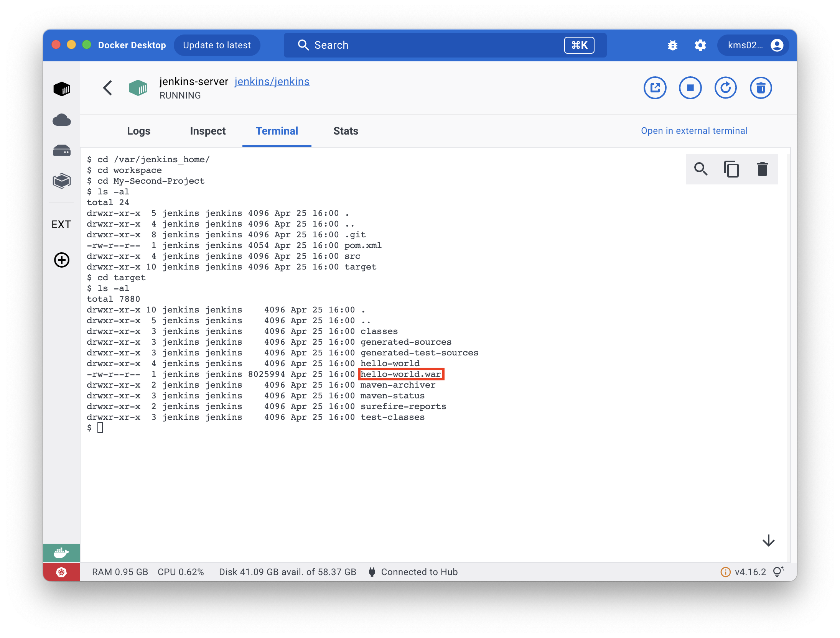Click the Add Extensions plus icon
The height and width of the screenshot is (638, 840).
[x=61, y=260]
